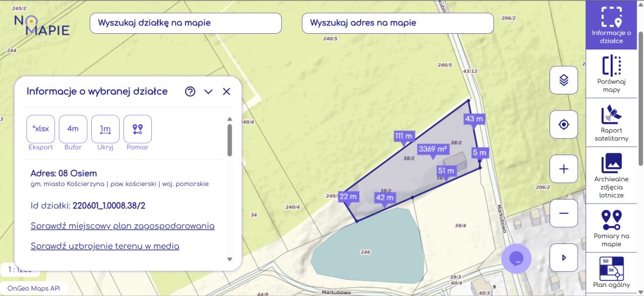Viewport: 644px width, 296px height.
Task: Zoom out with the minus button
Action: tap(564, 213)
